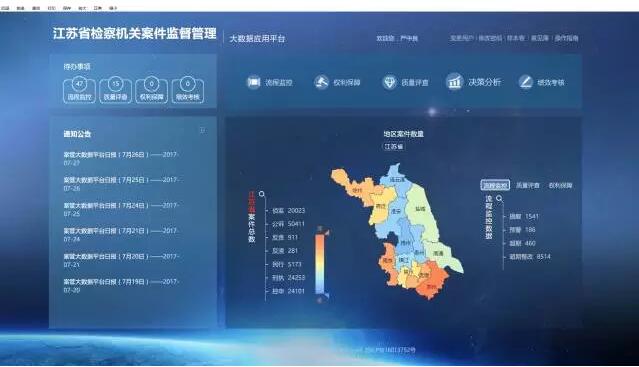Open the 7月19日 daily report notice
This screenshot has width=639, height=367.
coord(121,286)
